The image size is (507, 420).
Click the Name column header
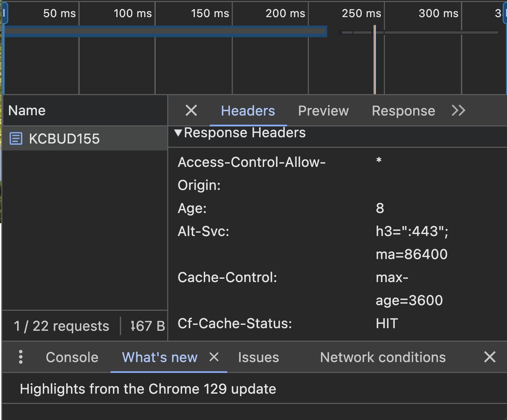pos(27,110)
